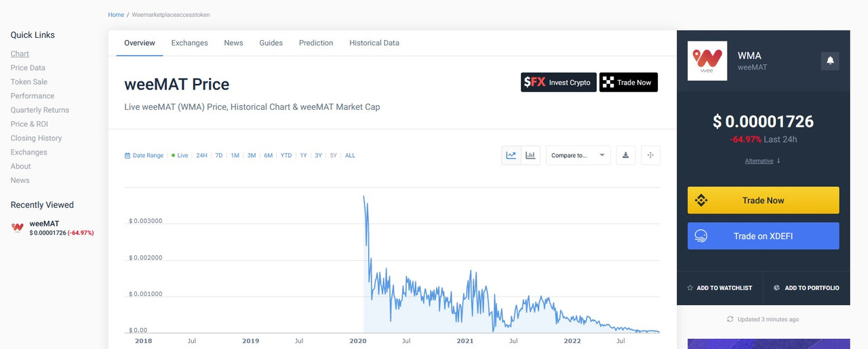Switch chart to bar view icon
The image size is (868, 349).
[531, 155]
